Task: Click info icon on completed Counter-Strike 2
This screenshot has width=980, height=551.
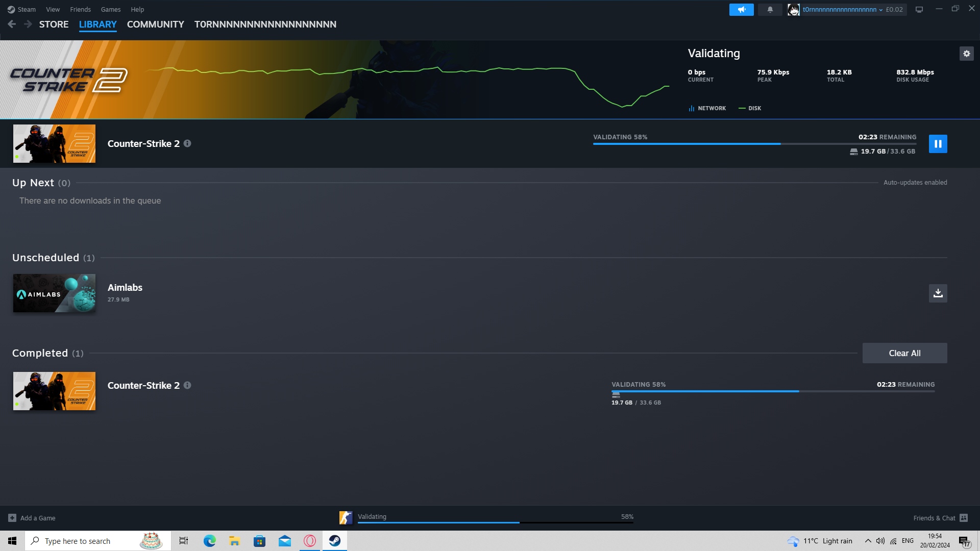Action: [187, 385]
